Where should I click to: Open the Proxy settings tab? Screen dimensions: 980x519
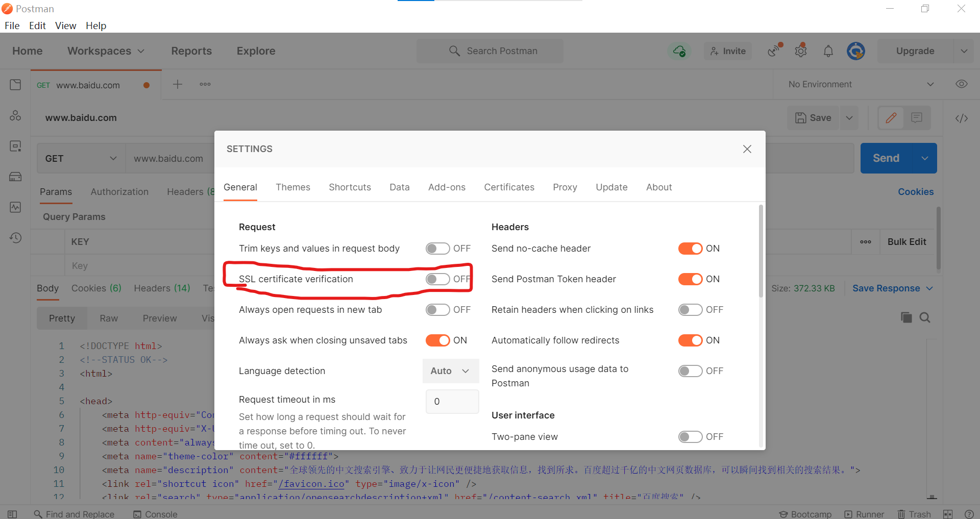coord(565,187)
